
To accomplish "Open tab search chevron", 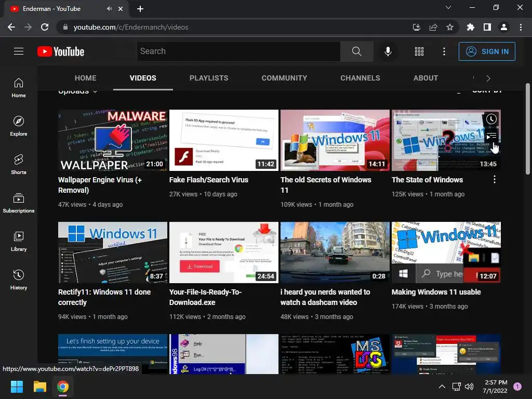I will (x=448, y=7).
